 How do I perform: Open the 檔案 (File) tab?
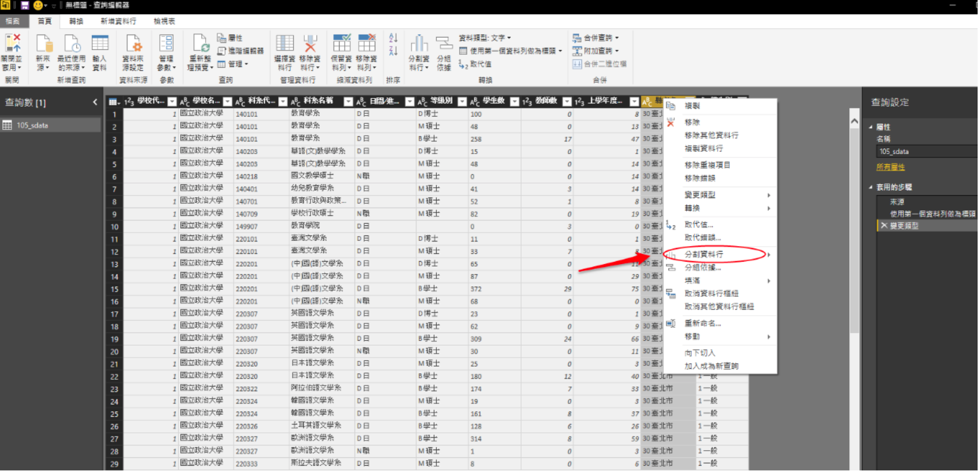pyautogui.click(x=13, y=21)
